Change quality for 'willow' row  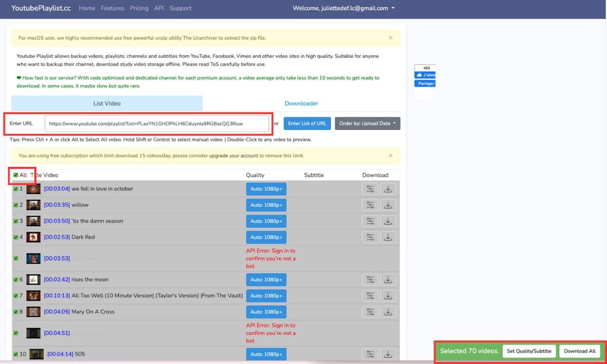click(266, 205)
